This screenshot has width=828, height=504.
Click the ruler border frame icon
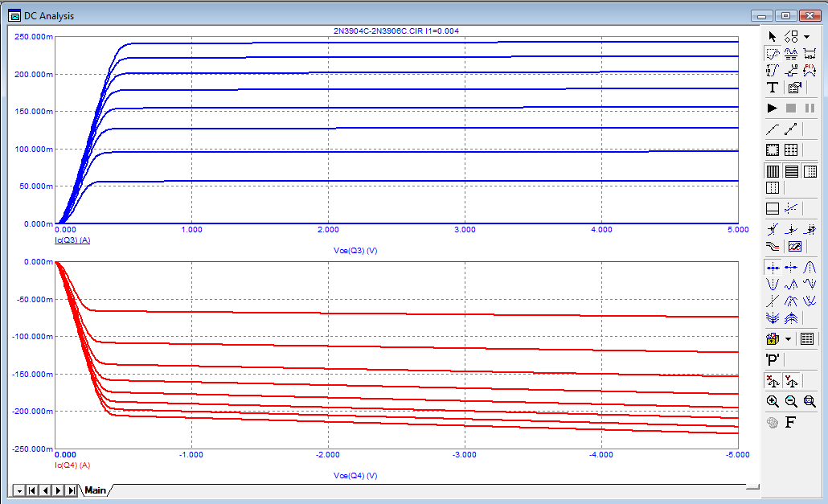pos(773,150)
